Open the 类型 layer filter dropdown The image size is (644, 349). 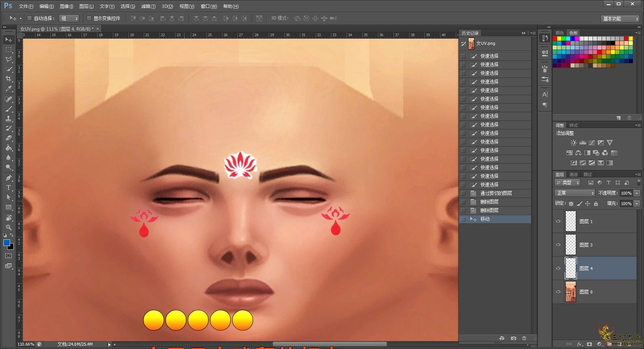568,182
